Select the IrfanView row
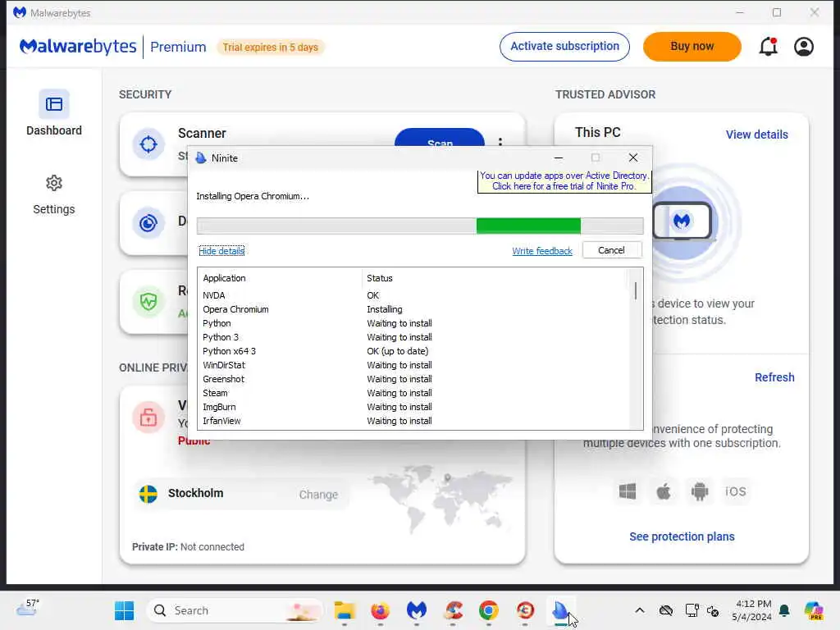Image resolution: width=840 pixels, height=630 pixels. click(x=413, y=421)
